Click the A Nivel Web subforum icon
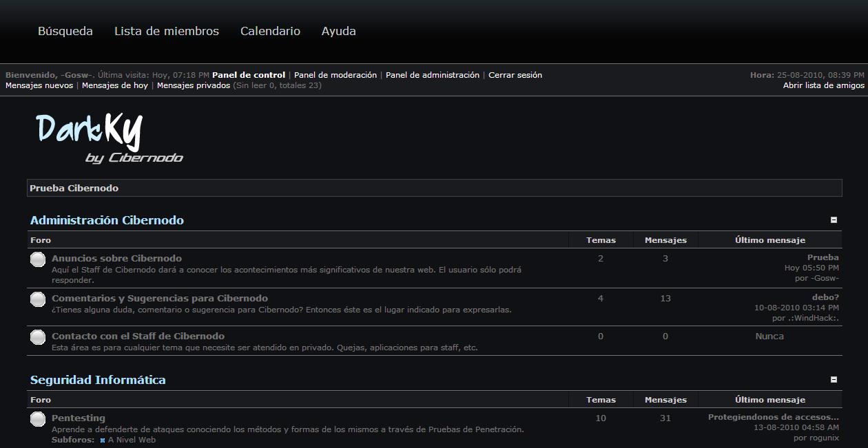 (103, 440)
